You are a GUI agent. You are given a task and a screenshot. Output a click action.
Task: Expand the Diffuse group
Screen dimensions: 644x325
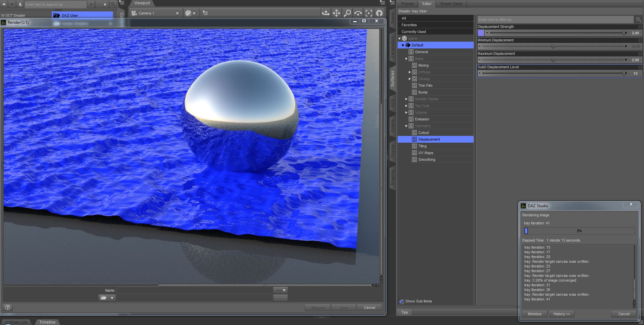409,72
